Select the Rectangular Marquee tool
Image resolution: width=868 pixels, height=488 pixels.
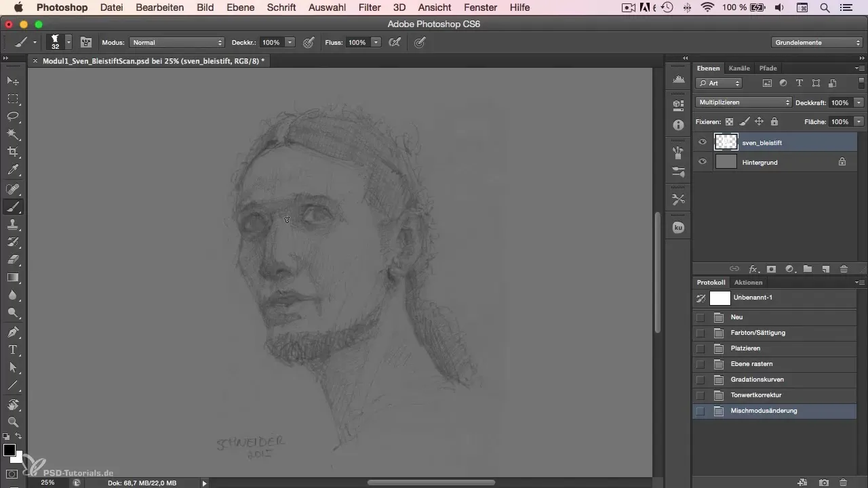(x=13, y=99)
